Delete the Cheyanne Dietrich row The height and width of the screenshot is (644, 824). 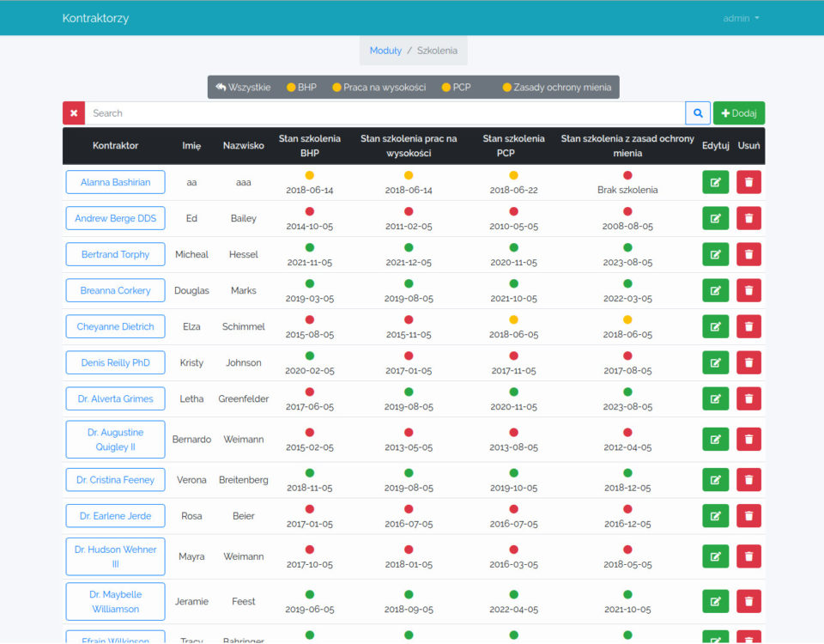point(748,326)
